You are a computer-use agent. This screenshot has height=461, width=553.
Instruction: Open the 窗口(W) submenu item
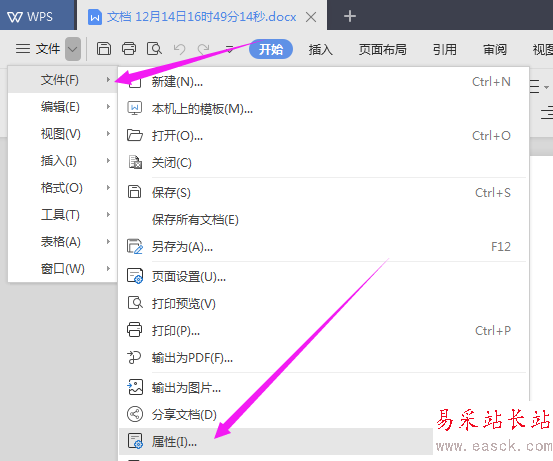coord(62,269)
